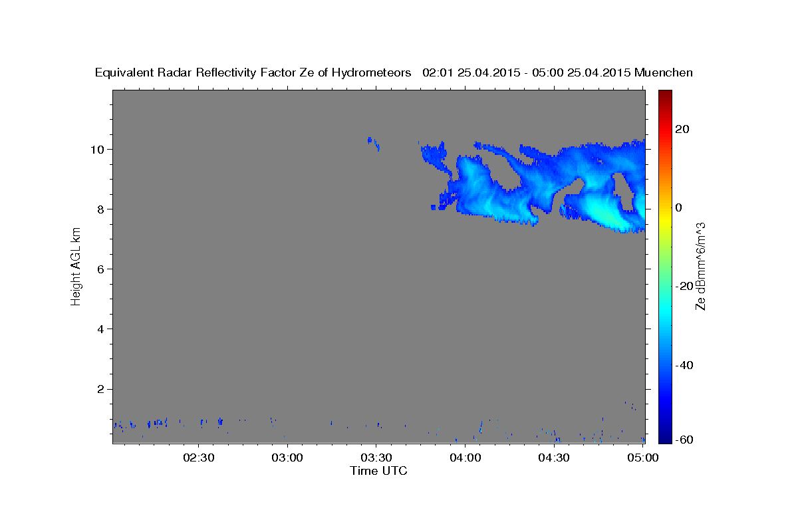Click the 03:00 time tick label
The image size is (798, 532).
point(287,458)
